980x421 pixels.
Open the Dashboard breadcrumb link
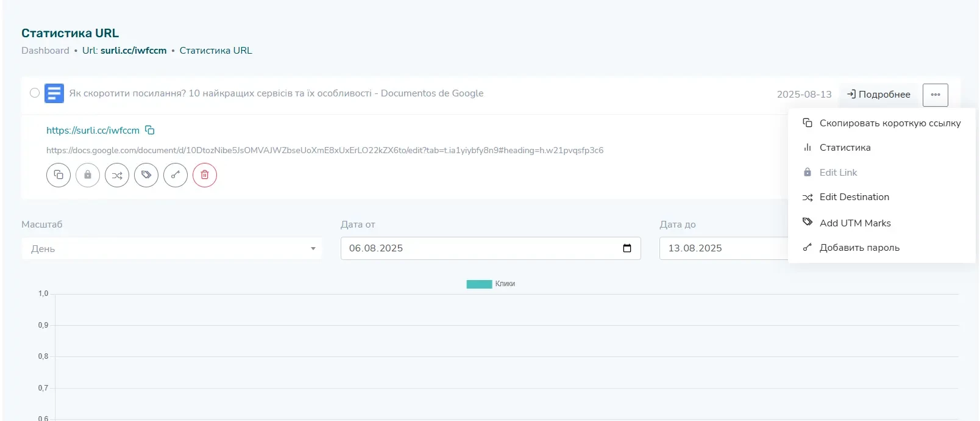click(45, 51)
